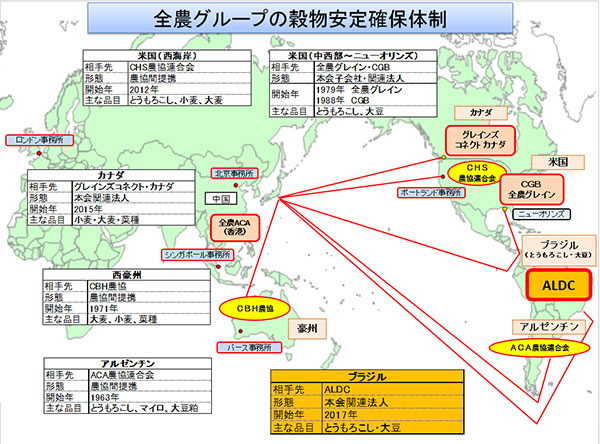Viewport: 600px width, 444px height.
Task: Click the red London office dot
Action: (x=39, y=153)
